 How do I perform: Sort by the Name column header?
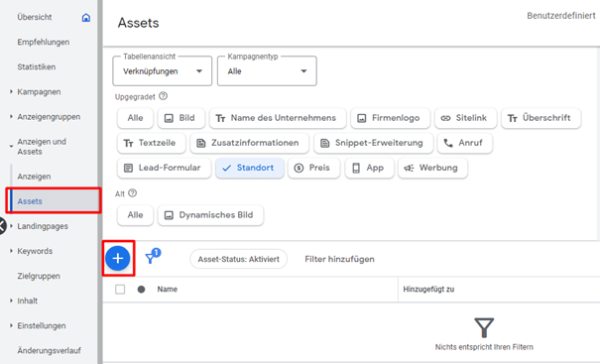click(x=168, y=290)
